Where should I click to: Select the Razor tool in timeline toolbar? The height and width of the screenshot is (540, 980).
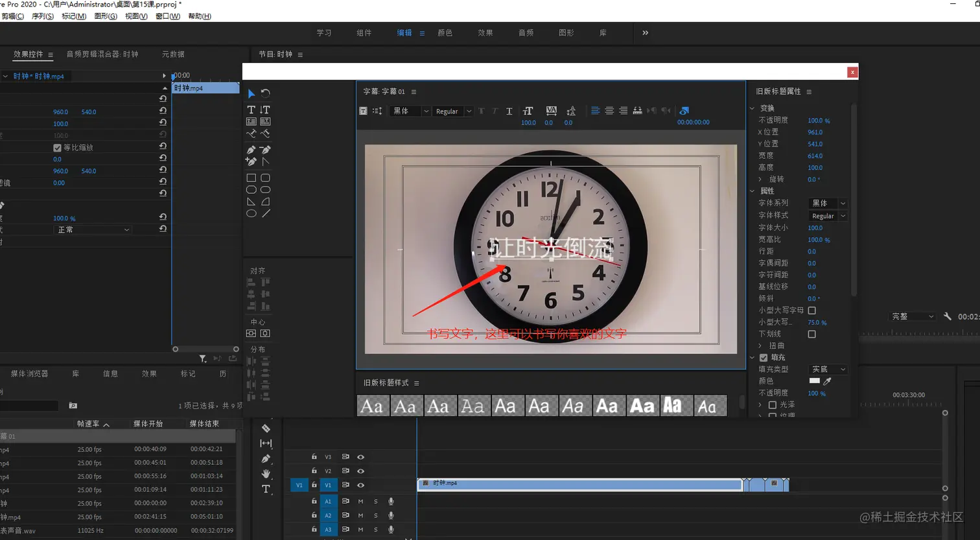(266, 428)
